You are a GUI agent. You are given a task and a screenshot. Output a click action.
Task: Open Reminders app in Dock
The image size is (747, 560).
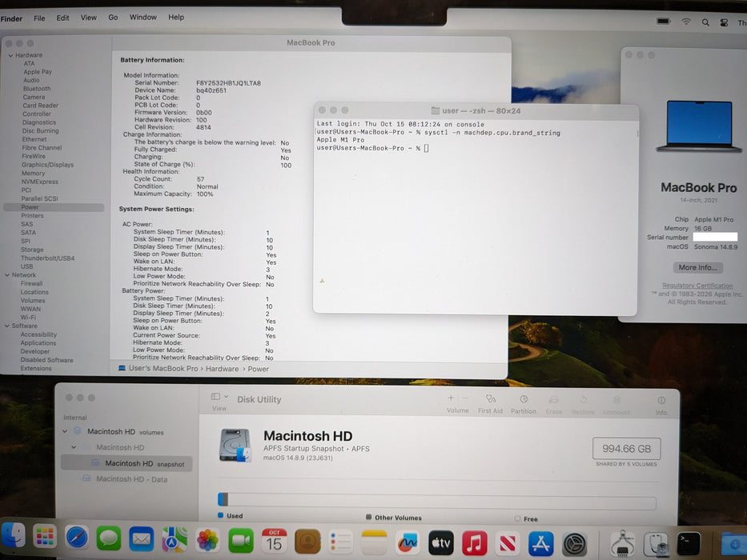point(340,542)
